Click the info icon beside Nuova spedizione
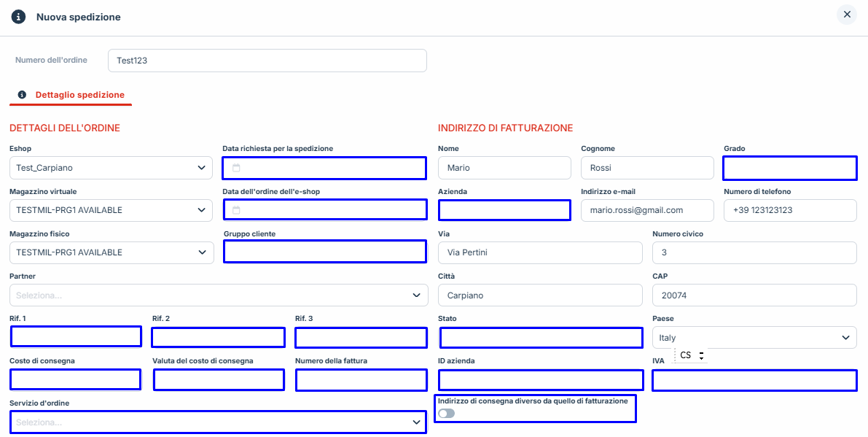Viewport: 868px width, 437px height. tap(18, 17)
